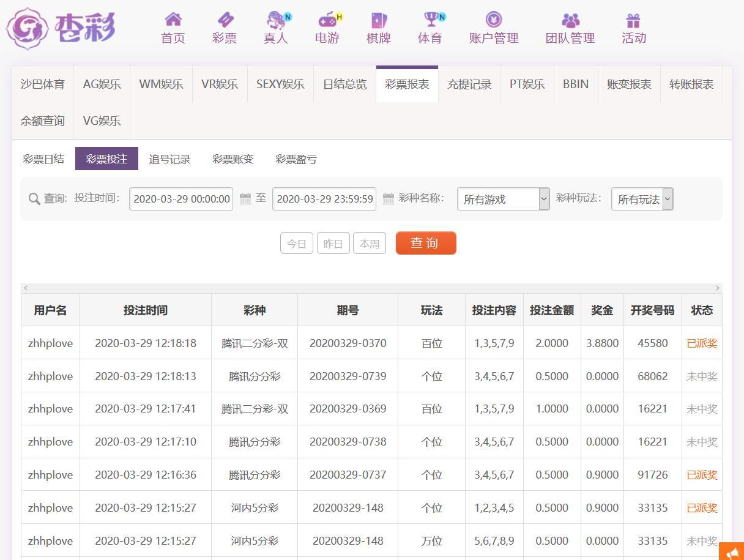Image resolution: width=744 pixels, height=560 pixels.
Task: Open the 棋牌 card games icon
Action: (379, 20)
